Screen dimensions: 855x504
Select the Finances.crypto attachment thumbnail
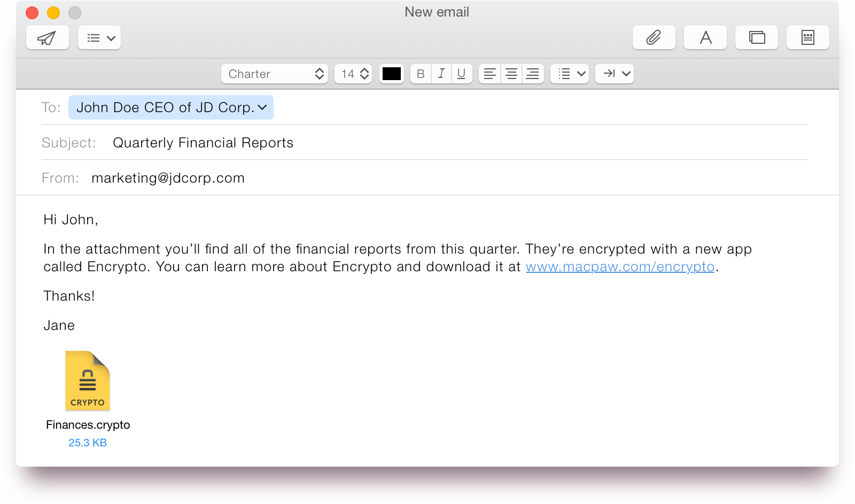pyautogui.click(x=87, y=381)
